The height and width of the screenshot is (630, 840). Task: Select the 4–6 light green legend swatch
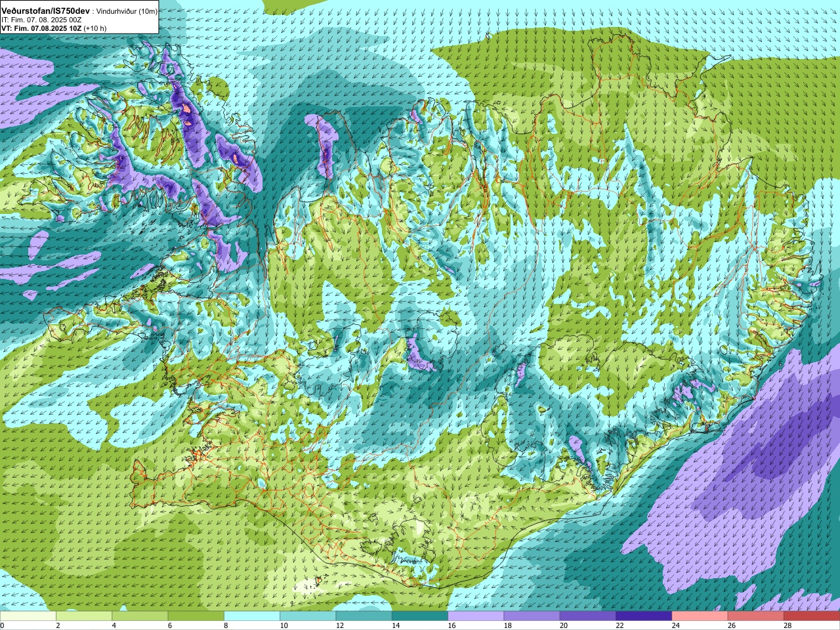(140, 616)
